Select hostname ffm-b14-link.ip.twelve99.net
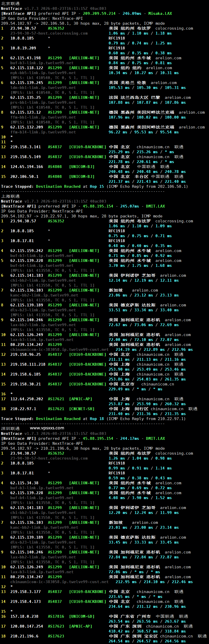 tap(43, 132)
